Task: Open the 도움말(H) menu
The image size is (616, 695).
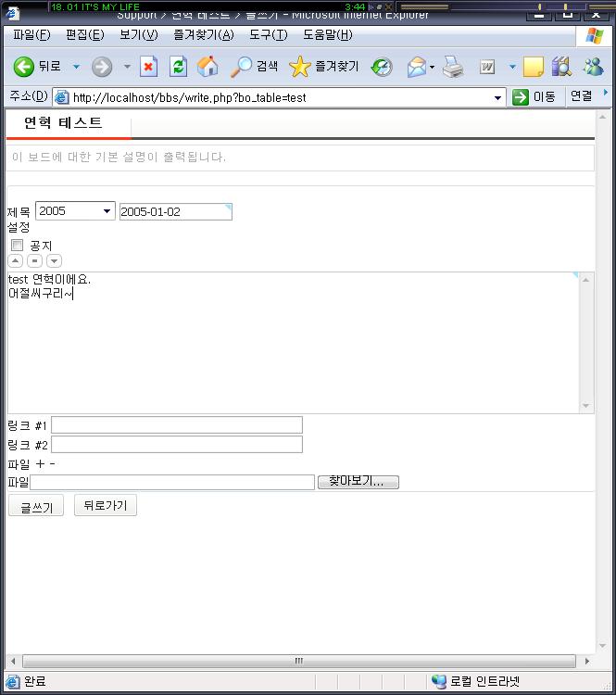Action: pos(328,34)
